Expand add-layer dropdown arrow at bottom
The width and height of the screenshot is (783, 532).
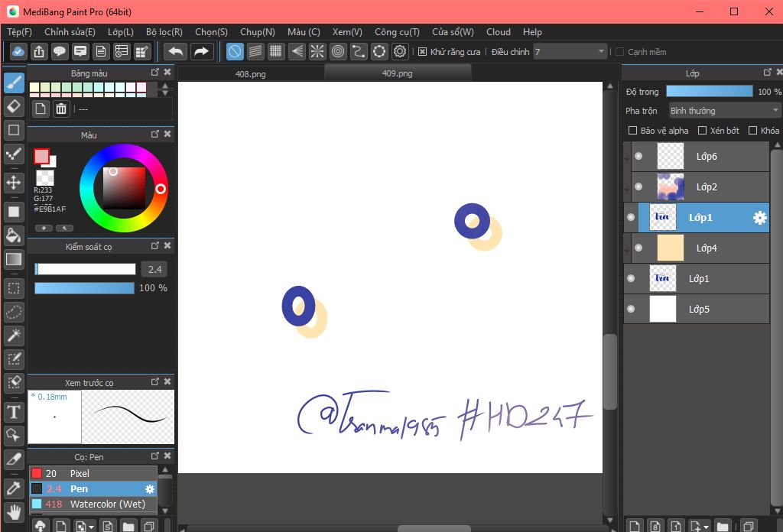706,527
